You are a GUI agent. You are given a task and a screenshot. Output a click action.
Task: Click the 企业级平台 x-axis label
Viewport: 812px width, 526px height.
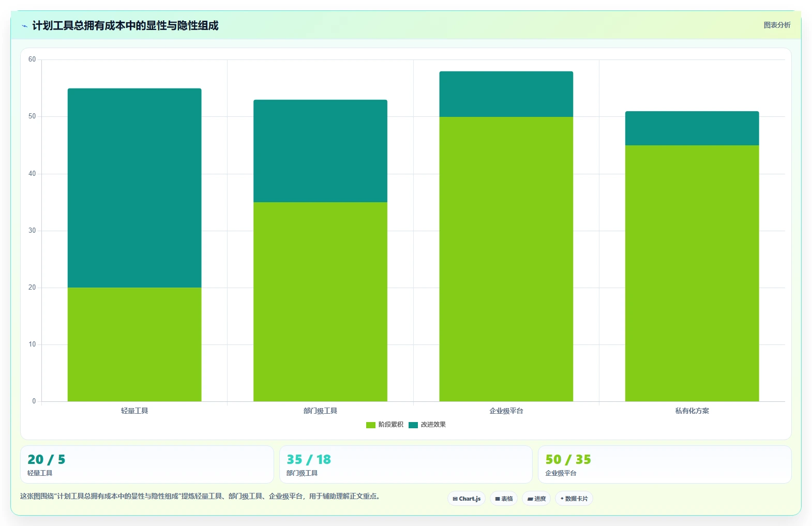[506, 411]
